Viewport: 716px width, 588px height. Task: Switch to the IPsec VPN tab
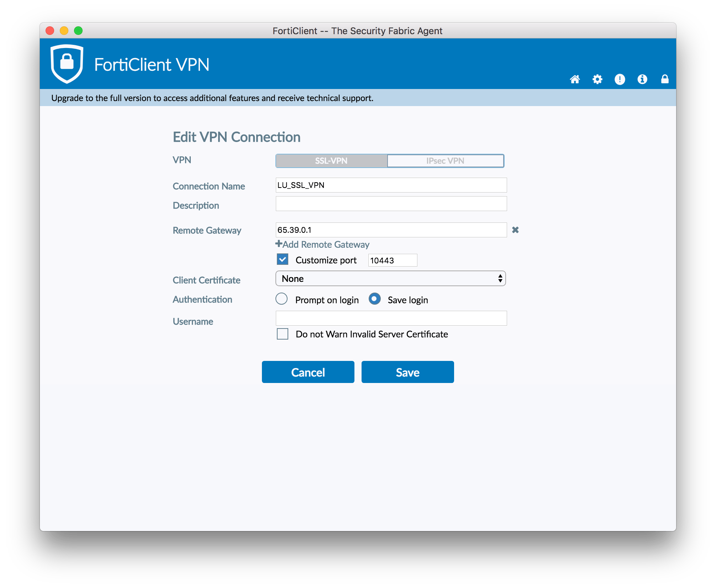(x=446, y=161)
